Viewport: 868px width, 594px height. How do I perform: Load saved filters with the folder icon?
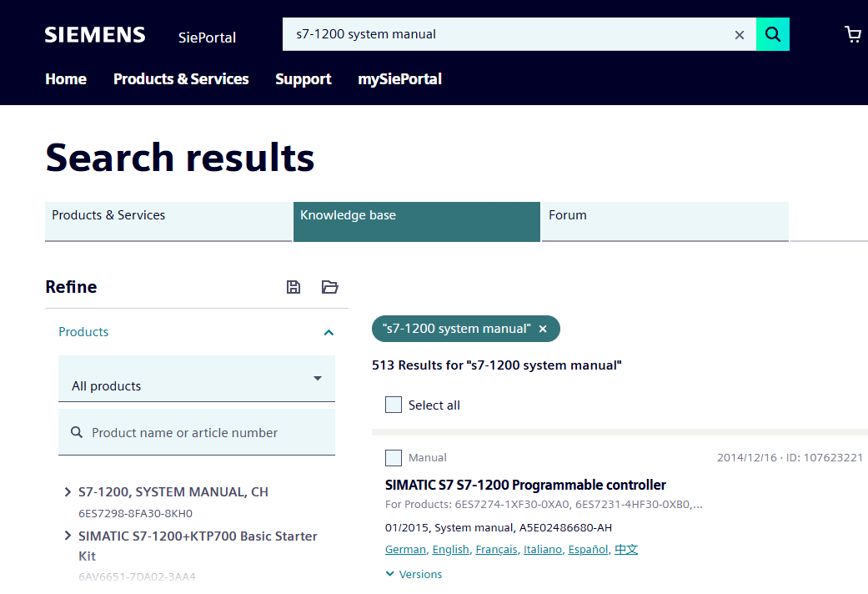click(330, 287)
